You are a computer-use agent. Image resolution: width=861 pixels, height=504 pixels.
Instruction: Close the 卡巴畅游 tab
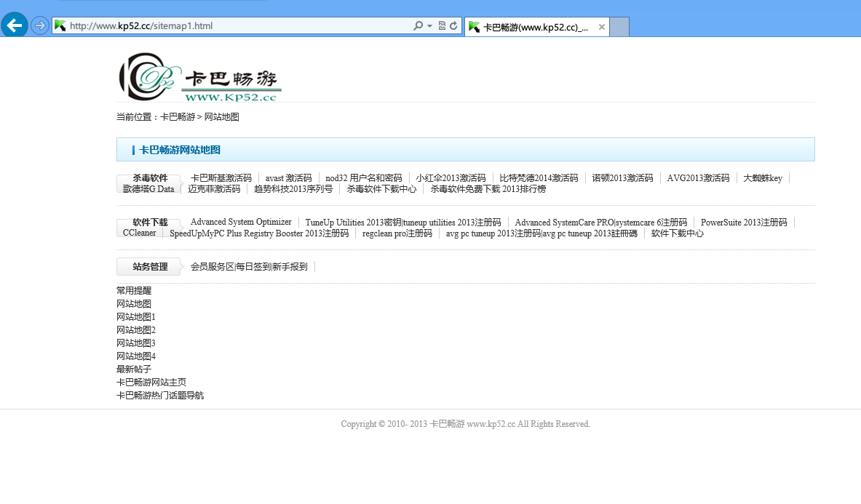tap(601, 27)
